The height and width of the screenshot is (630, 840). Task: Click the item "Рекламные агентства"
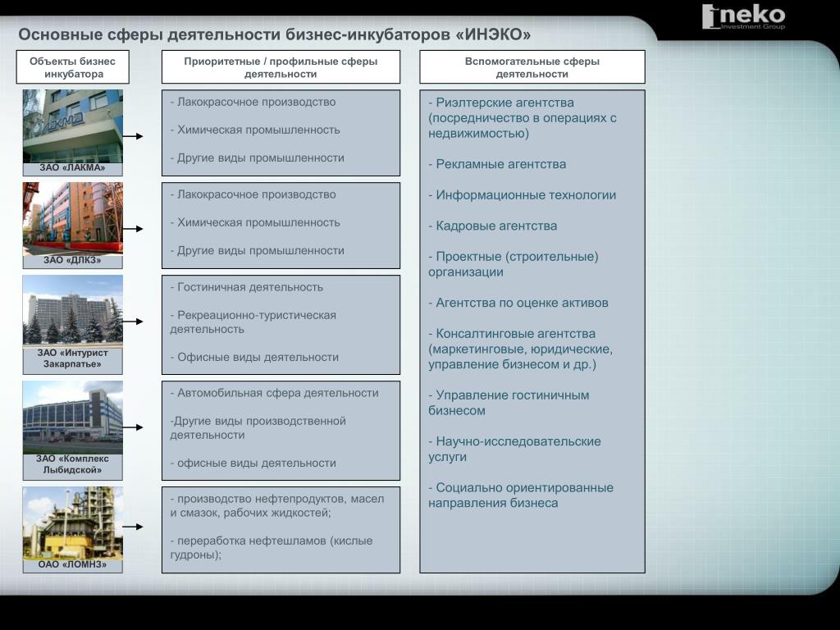pyautogui.click(x=497, y=164)
